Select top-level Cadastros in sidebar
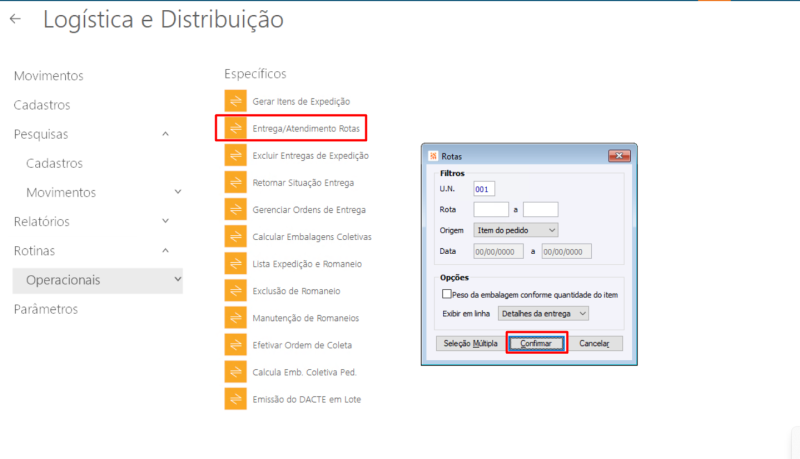Viewport: 800px width, 459px height. point(42,105)
